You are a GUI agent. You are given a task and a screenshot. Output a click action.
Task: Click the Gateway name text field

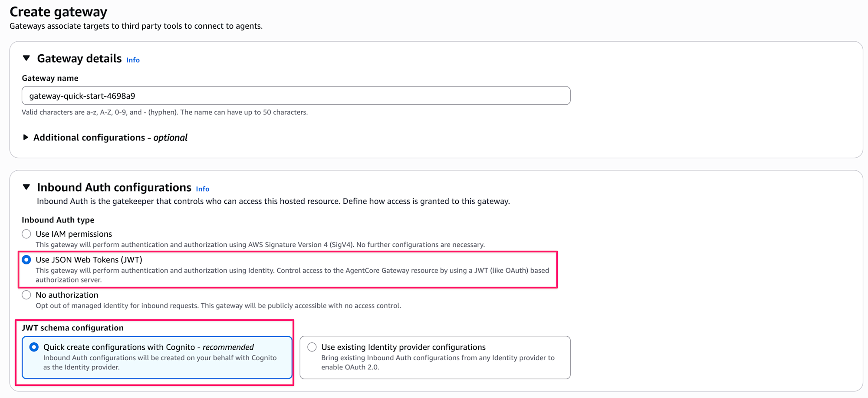(296, 96)
